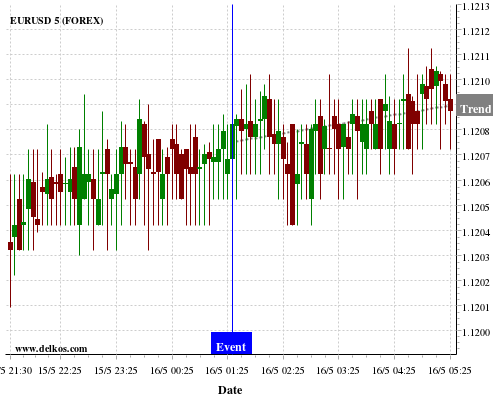Click the 1.1211 price axis label

point(476,56)
